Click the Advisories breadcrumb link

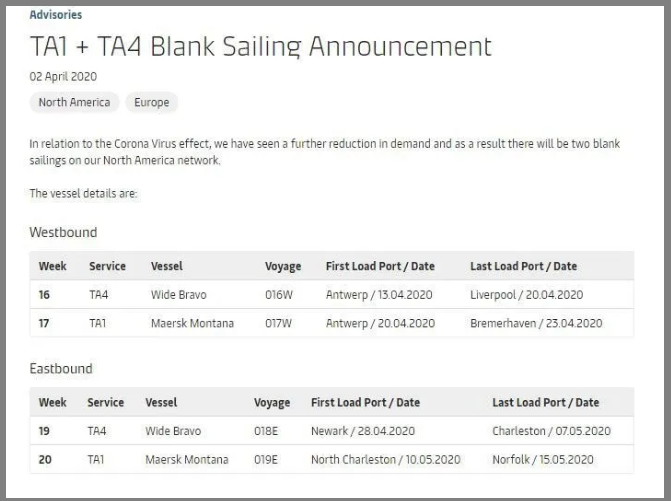(x=55, y=15)
